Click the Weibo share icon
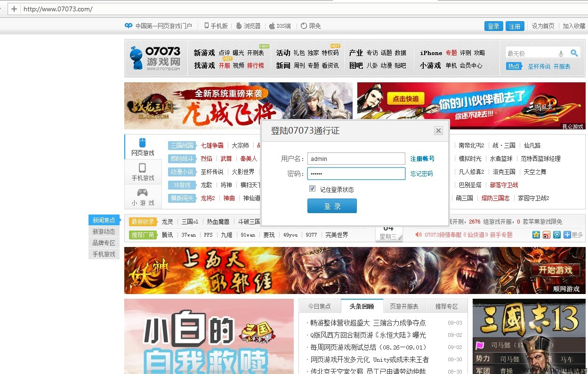This screenshot has height=374, width=588. click(x=547, y=235)
